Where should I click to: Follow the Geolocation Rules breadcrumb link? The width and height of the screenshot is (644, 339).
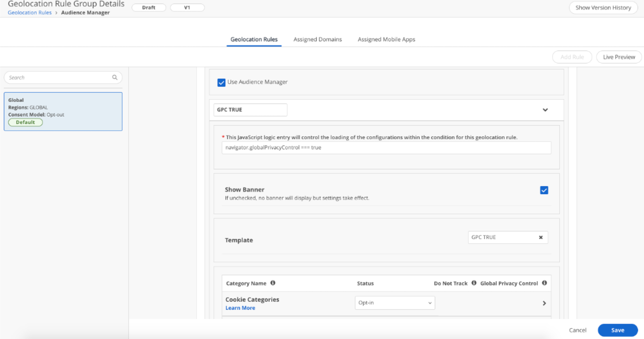coord(29,13)
